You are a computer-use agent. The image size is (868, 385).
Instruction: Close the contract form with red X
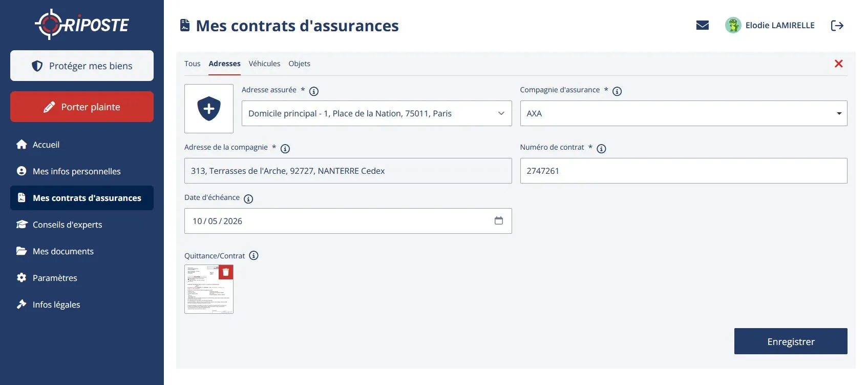(x=838, y=64)
